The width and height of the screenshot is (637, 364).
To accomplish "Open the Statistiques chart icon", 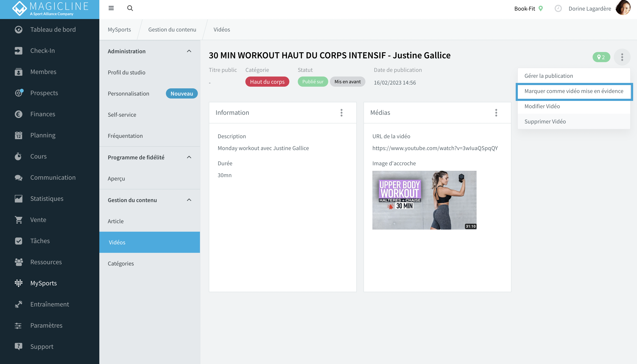I will 18,199.
